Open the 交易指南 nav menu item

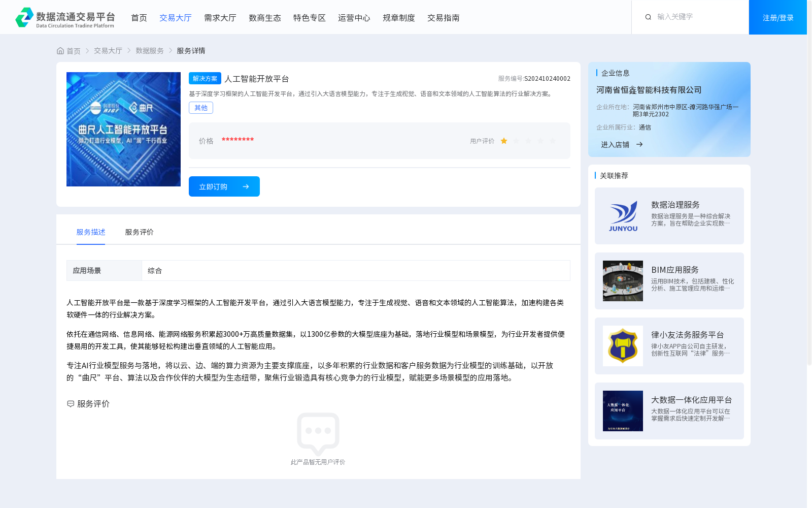pyautogui.click(x=444, y=18)
